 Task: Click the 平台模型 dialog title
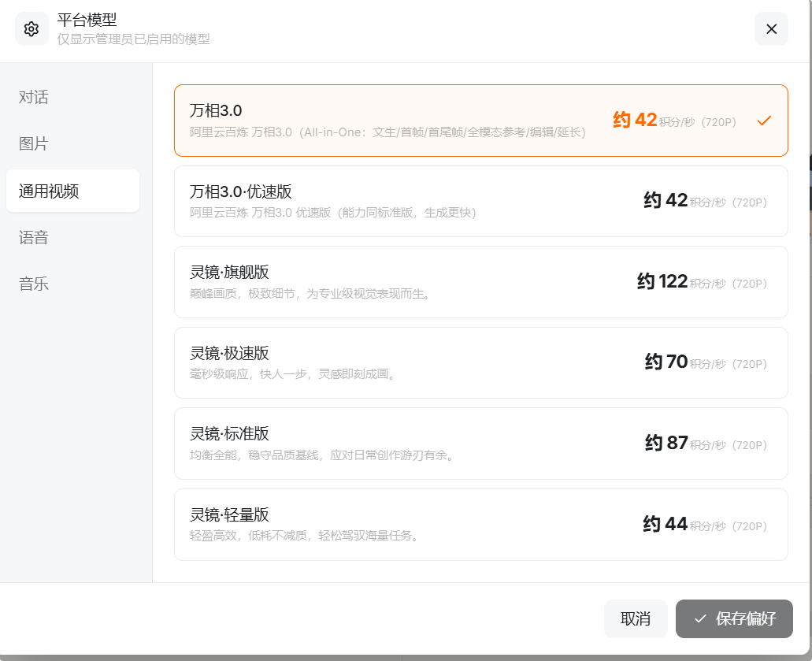point(87,20)
